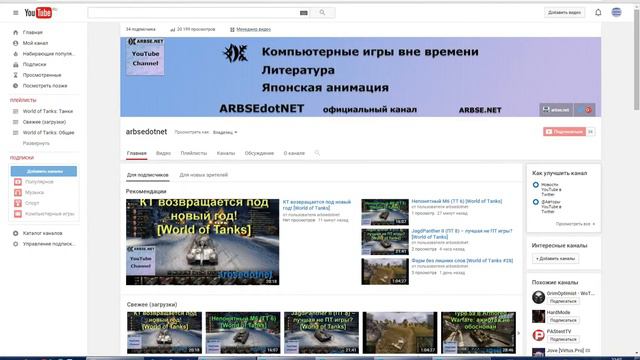Image resolution: width=640 pixels, height=360 pixels.
Task: Click the red Подписчики subscribe button
Action: (x=564, y=132)
